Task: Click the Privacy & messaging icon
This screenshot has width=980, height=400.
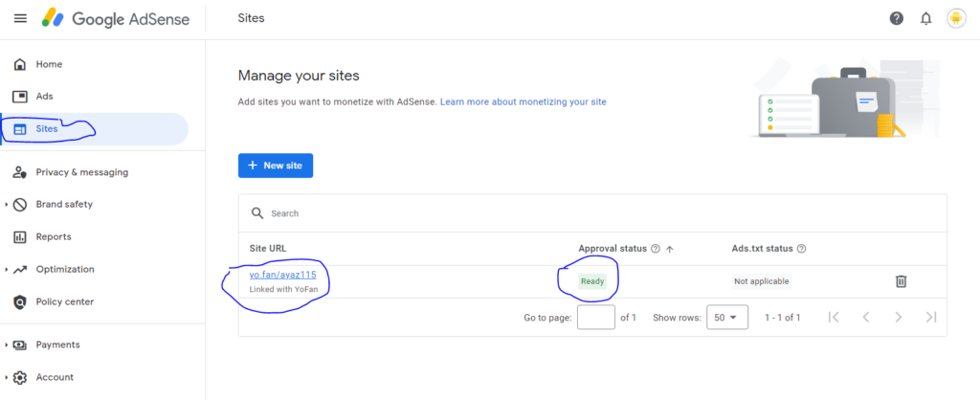Action: point(20,172)
